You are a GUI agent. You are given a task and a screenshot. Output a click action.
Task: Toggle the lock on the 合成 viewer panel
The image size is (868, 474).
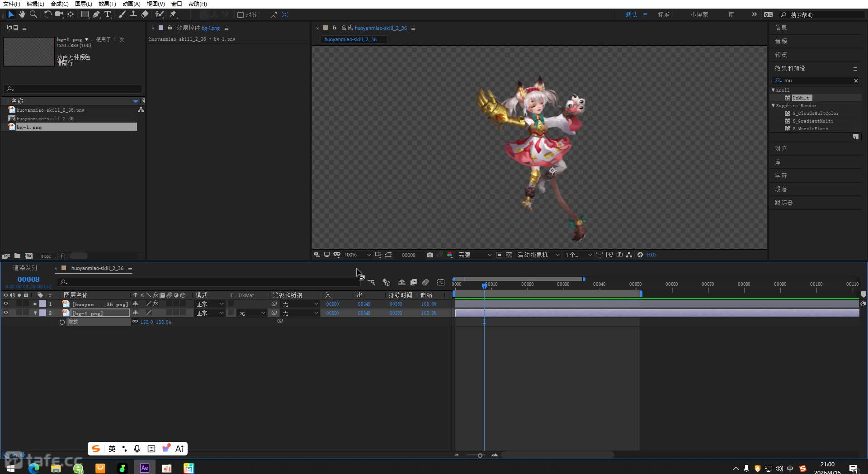[x=335, y=28]
